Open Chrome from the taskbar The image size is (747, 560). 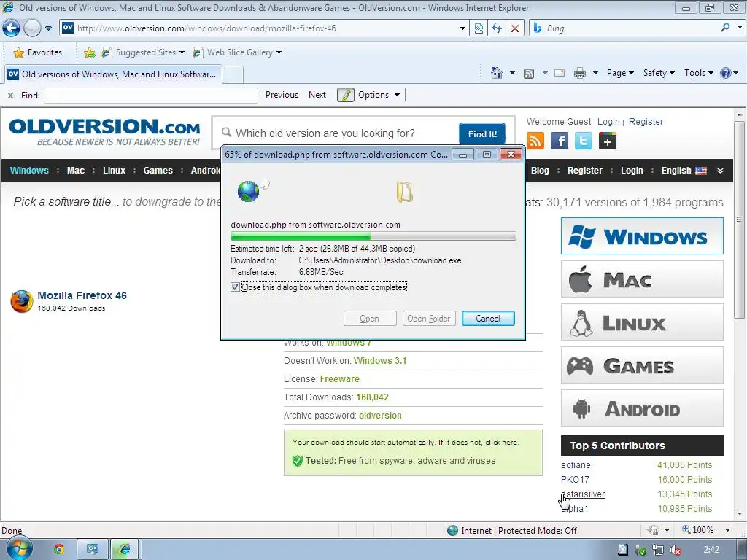point(59,550)
